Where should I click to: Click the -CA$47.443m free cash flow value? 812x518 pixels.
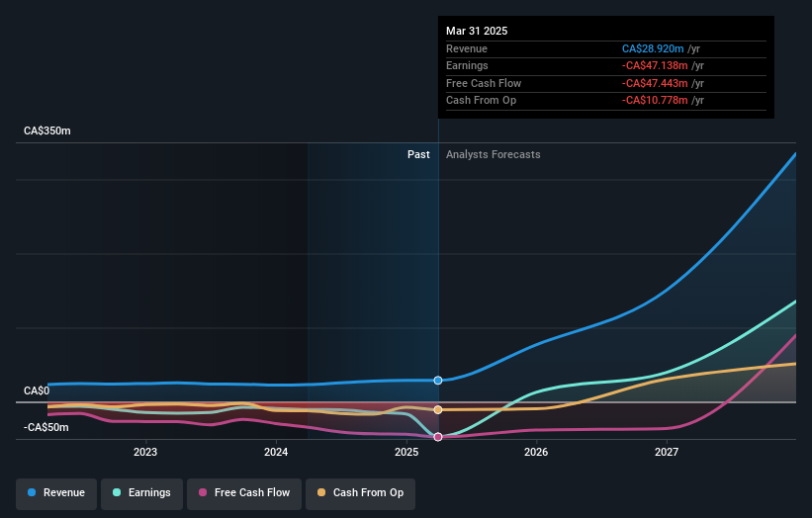(655, 83)
